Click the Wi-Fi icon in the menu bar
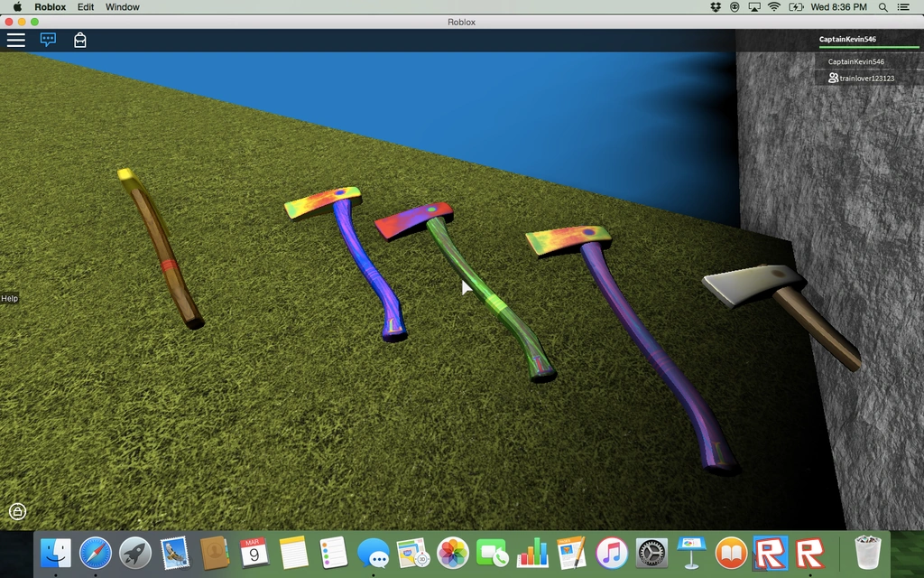 pos(774,7)
